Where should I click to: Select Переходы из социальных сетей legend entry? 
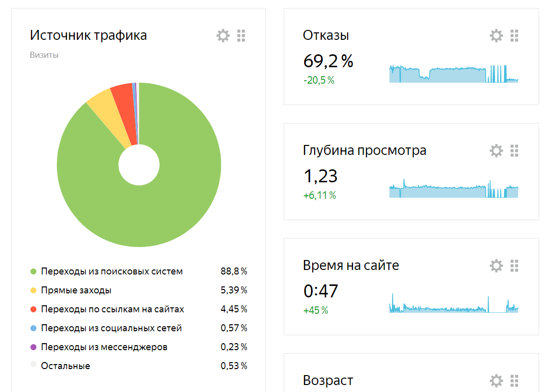111,328
